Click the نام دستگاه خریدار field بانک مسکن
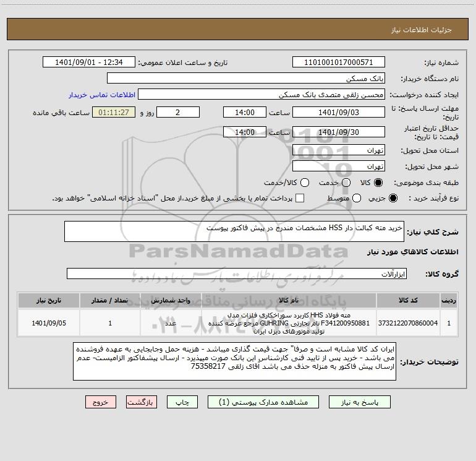 [x=246, y=79]
